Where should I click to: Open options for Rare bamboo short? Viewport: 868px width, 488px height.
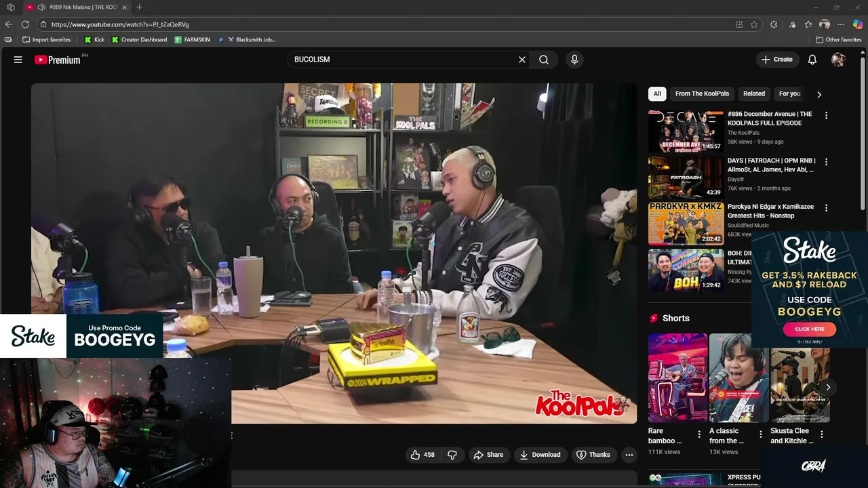tap(699, 434)
